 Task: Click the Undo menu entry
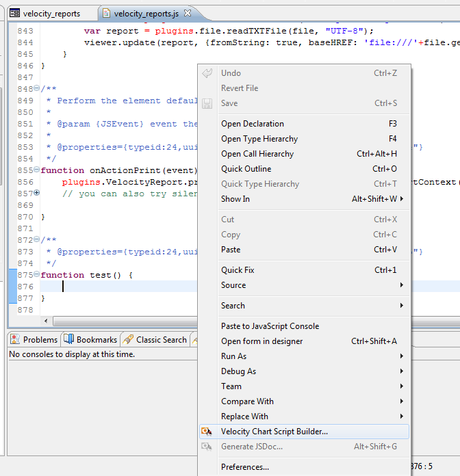coord(304,73)
